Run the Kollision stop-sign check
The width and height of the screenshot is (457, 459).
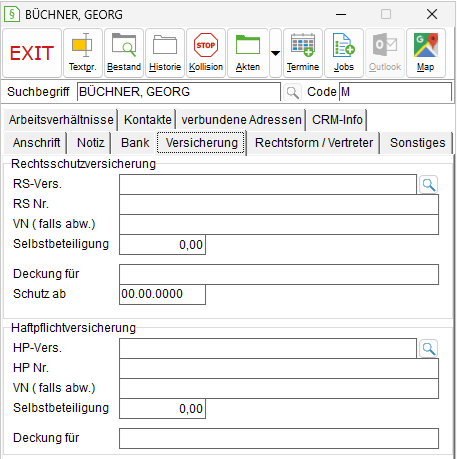pyautogui.click(x=206, y=53)
